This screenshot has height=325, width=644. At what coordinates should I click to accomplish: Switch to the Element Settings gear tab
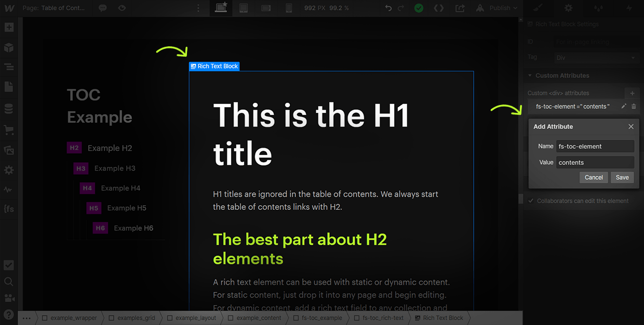(568, 8)
